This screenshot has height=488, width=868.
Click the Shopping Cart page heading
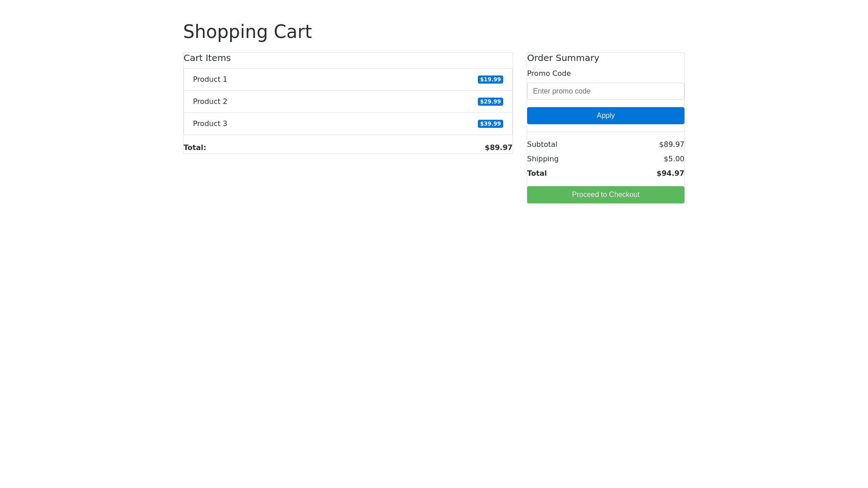(x=247, y=32)
